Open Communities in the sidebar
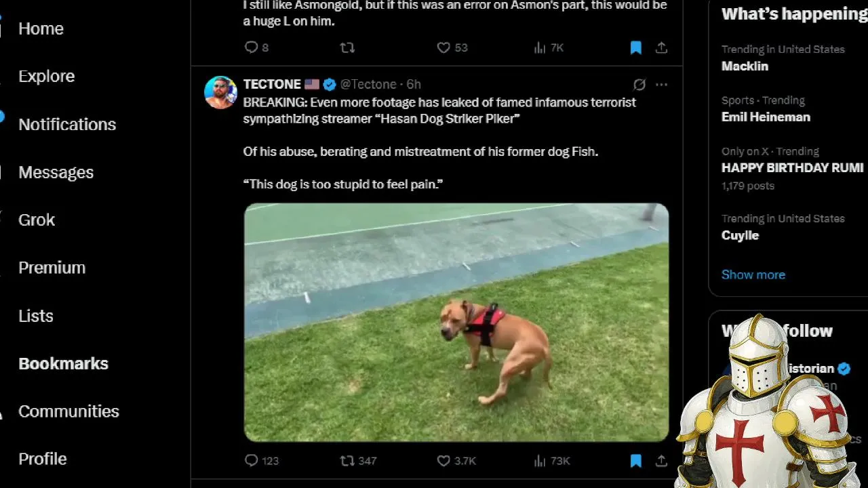 tap(68, 411)
